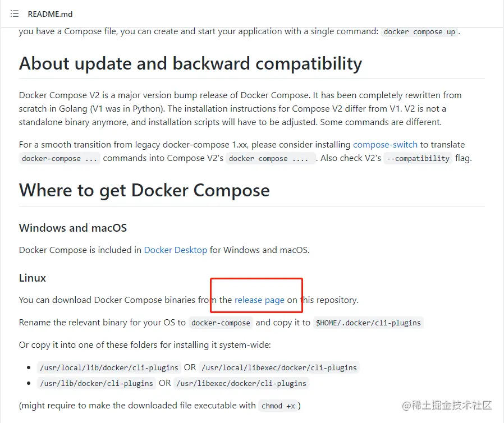Select the Linux subheading
The height and width of the screenshot is (423, 504).
(33, 278)
